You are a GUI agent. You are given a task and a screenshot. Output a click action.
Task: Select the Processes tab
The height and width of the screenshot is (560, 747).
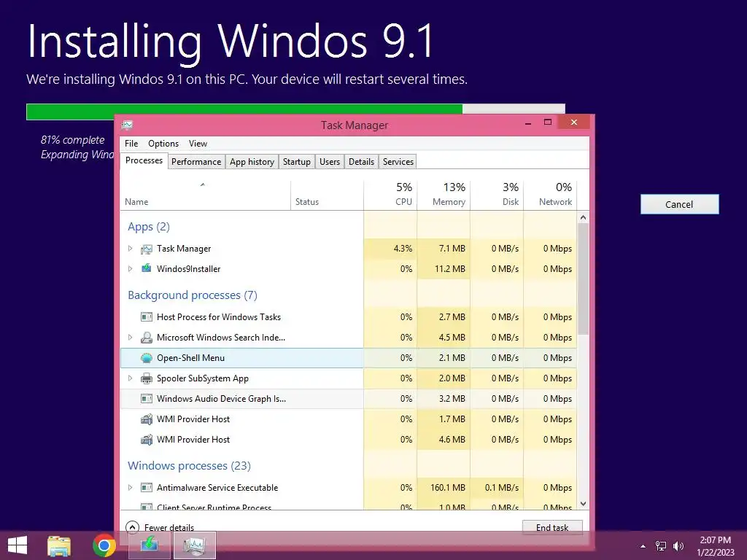(x=144, y=160)
